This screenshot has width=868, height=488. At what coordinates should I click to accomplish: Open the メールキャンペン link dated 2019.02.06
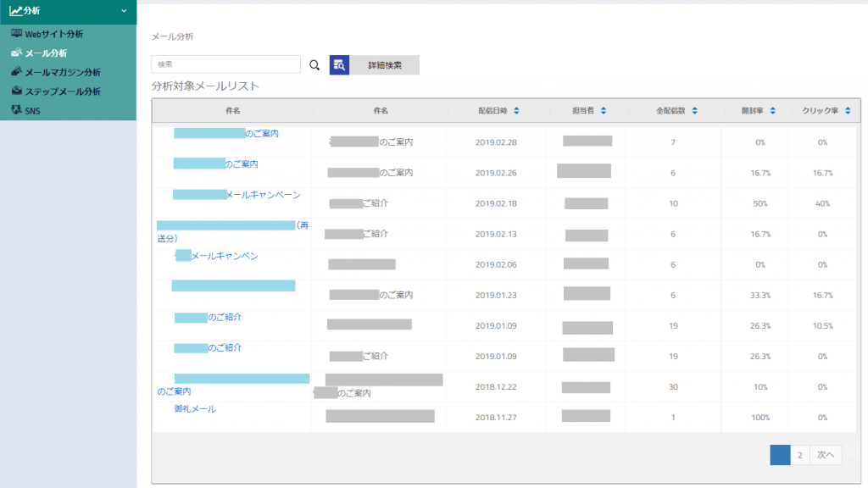[216, 256]
